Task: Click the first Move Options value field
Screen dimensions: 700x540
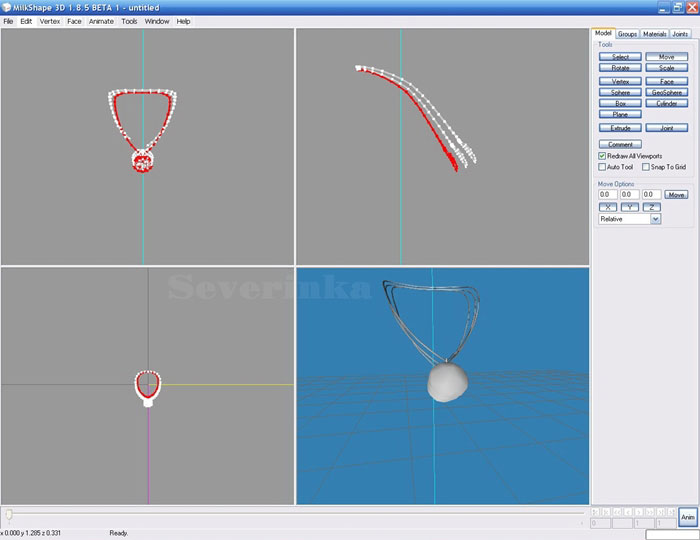Action: 607,194
